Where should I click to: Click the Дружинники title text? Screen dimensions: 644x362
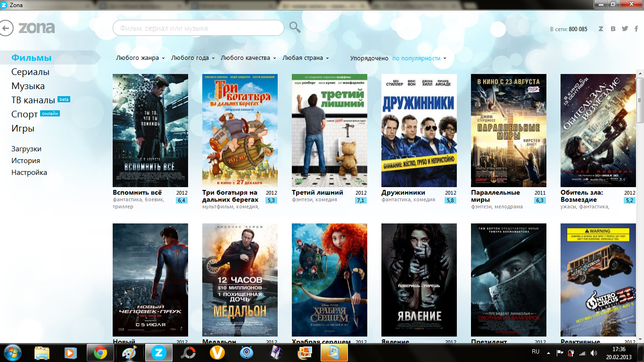coord(403,192)
